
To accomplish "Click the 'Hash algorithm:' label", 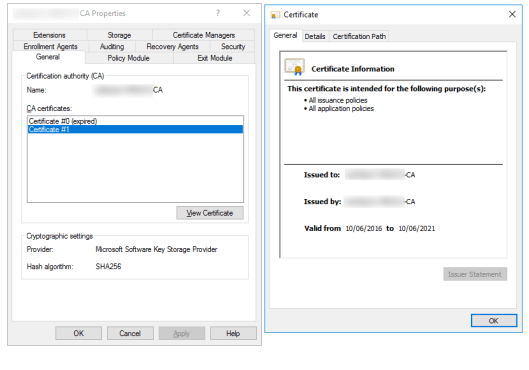I will pyautogui.click(x=50, y=266).
